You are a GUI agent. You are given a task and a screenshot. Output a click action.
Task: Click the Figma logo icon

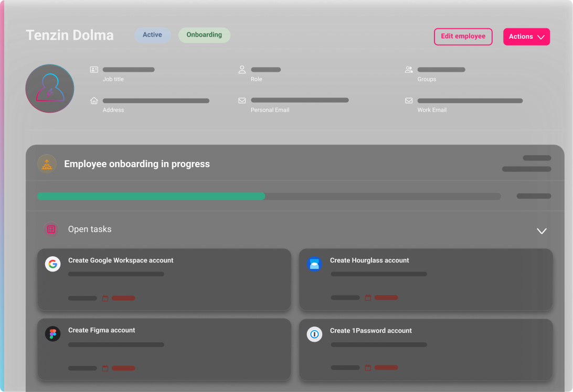point(52,334)
